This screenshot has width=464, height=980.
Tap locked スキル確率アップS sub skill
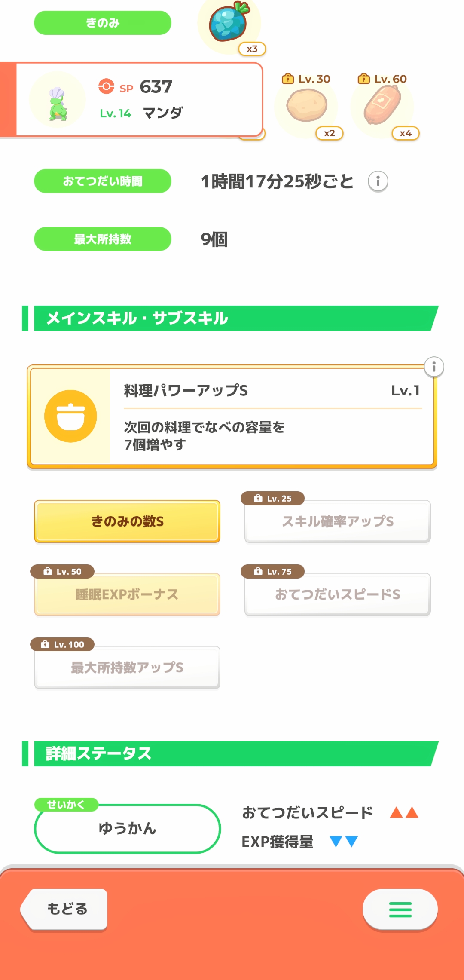coord(338,521)
